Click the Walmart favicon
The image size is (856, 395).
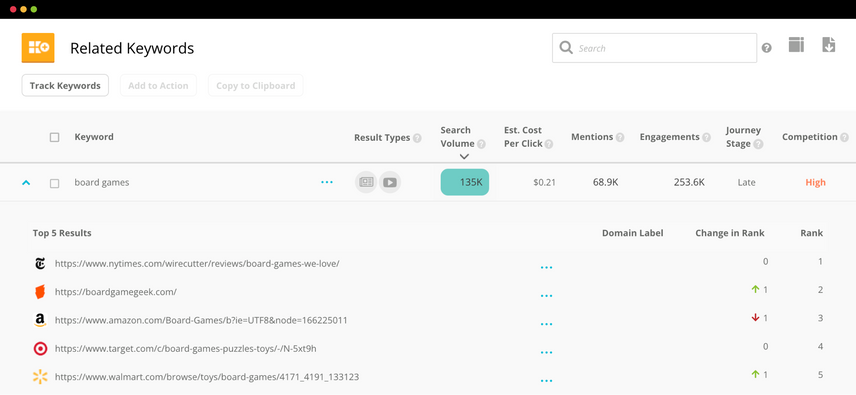click(x=40, y=377)
